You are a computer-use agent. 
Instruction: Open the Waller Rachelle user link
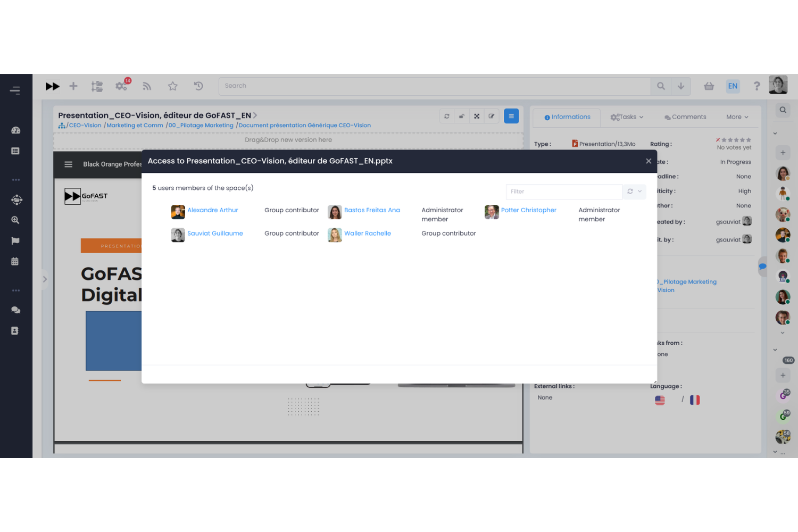pyautogui.click(x=367, y=234)
